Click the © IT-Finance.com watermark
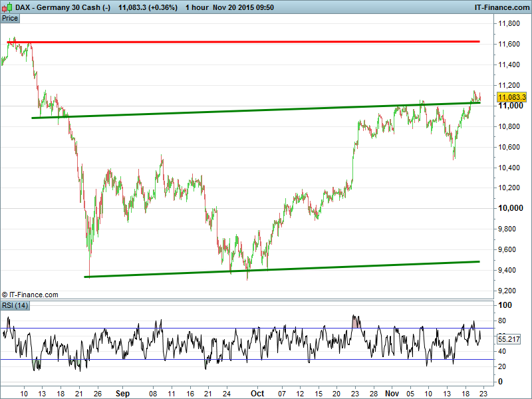The width and height of the screenshot is (532, 399). click(31, 295)
